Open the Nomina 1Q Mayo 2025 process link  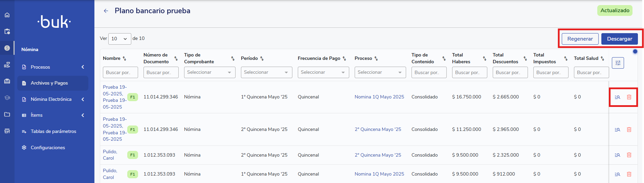pos(379,97)
